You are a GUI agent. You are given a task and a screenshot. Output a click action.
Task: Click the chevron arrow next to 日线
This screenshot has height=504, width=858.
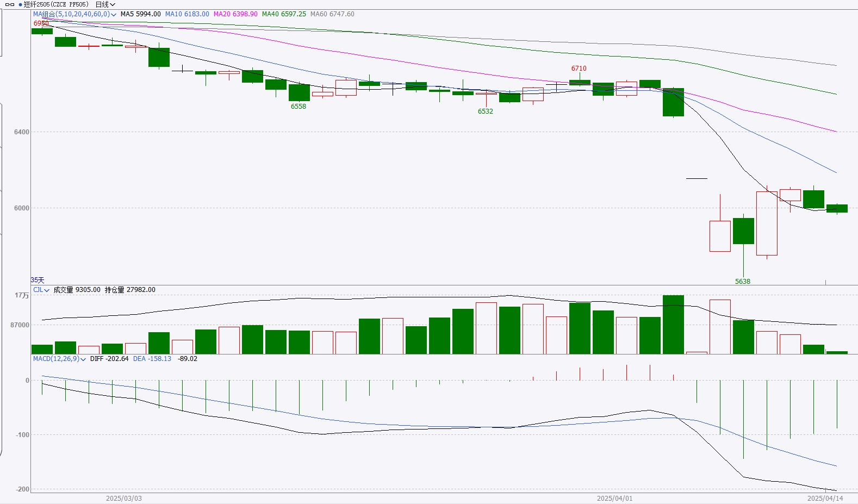tap(113, 5)
